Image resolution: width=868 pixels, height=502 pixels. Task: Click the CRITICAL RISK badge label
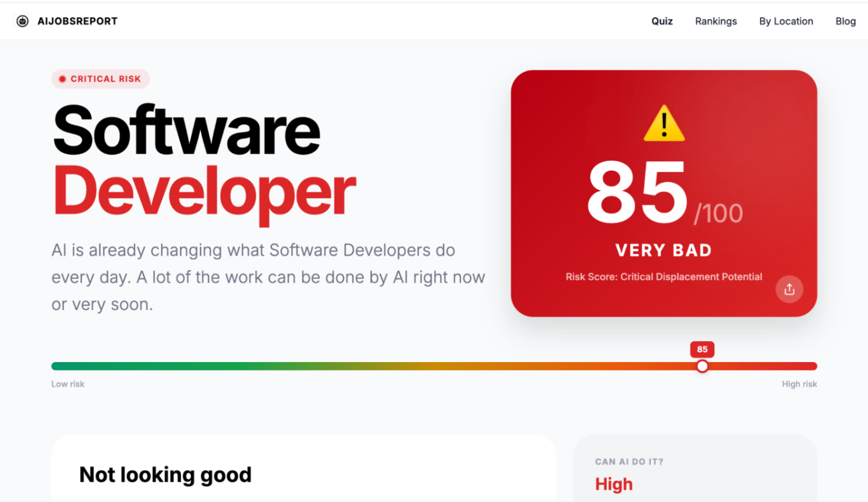(106, 79)
